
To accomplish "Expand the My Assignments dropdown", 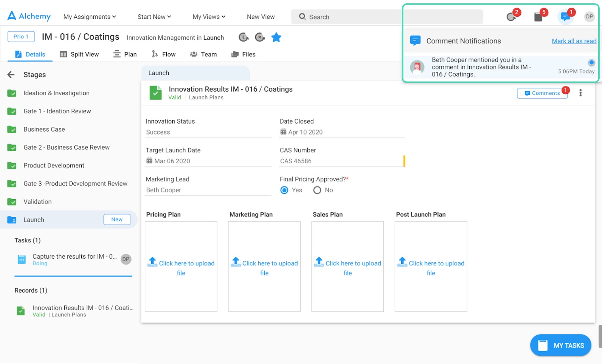I will click(90, 17).
